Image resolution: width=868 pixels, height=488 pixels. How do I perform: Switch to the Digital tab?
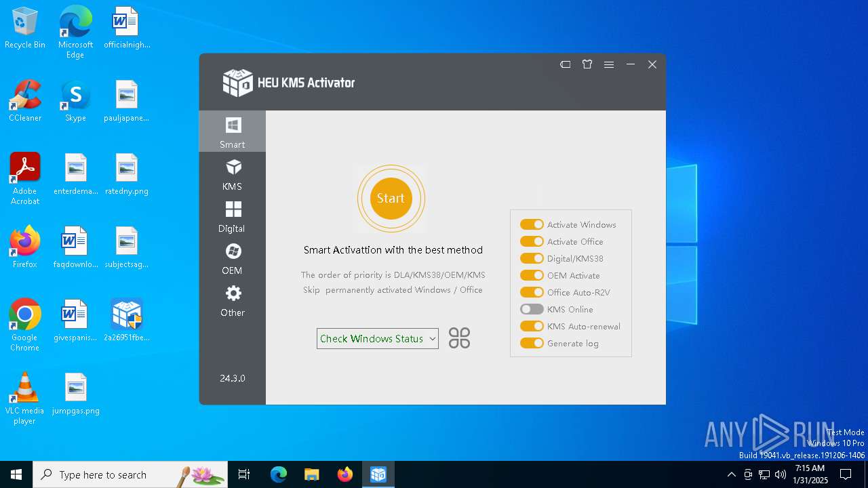click(232, 216)
